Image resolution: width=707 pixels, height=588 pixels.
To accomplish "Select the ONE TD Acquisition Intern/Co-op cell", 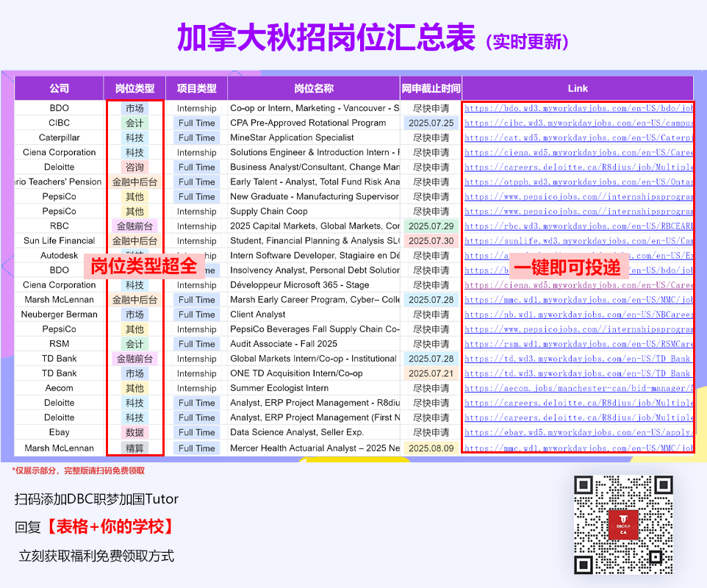I will pos(314,373).
